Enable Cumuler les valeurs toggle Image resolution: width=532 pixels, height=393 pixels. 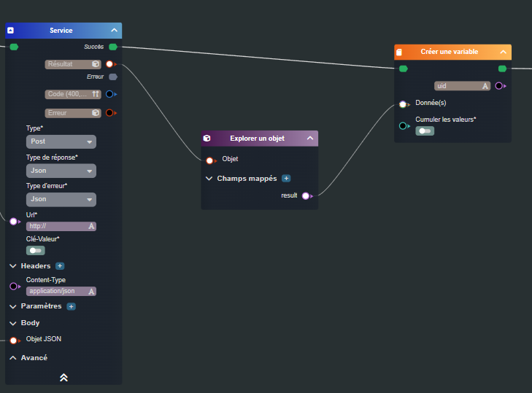425,131
